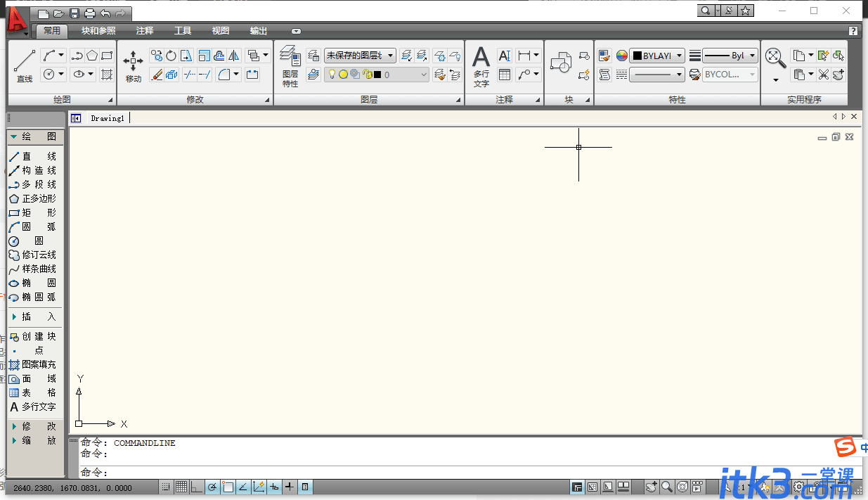The image size is (868, 500).
Task: Click the 样条曲线 entry in the left palette
Action: (32, 269)
